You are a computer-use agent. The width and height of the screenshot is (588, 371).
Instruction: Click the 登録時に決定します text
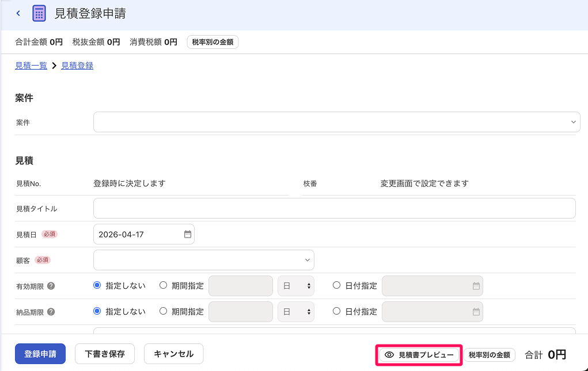coord(130,183)
